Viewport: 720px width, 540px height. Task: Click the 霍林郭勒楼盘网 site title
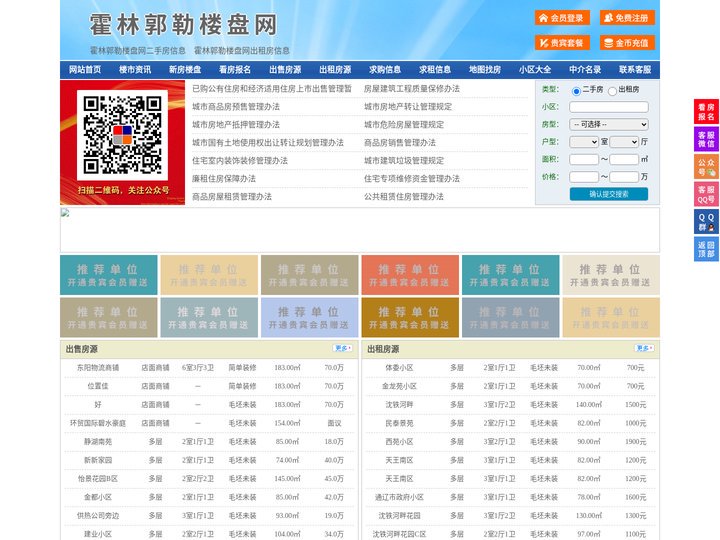pyautogui.click(x=184, y=25)
